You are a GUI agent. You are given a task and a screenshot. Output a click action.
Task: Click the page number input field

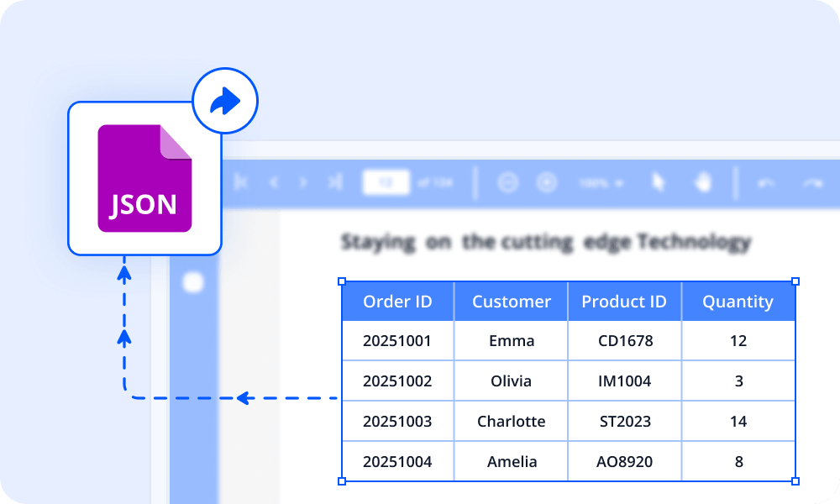point(386,182)
